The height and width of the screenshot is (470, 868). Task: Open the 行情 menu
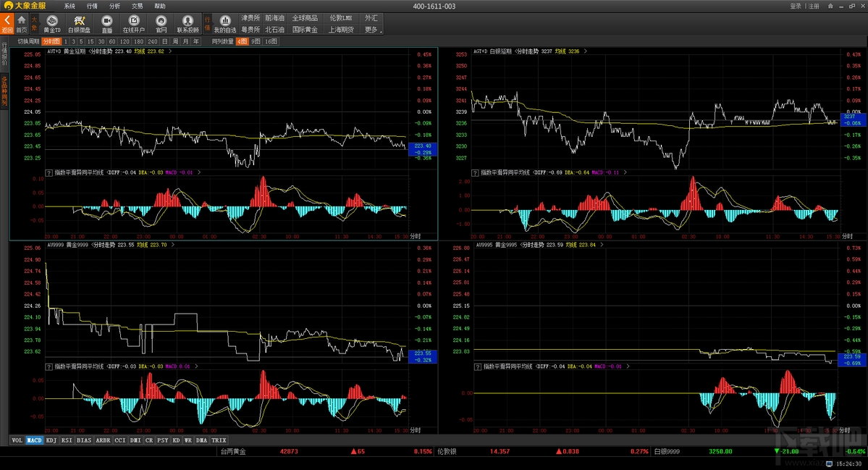pyautogui.click(x=92, y=6)
